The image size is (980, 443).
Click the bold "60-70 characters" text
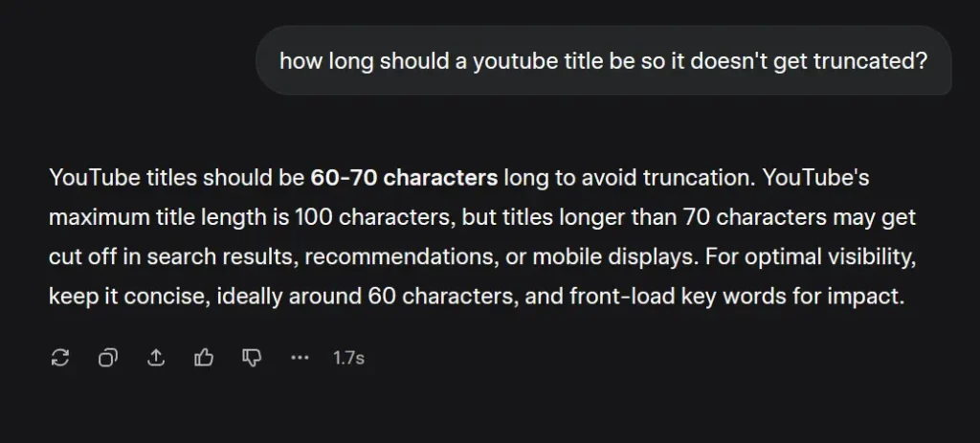click(404, 178)
